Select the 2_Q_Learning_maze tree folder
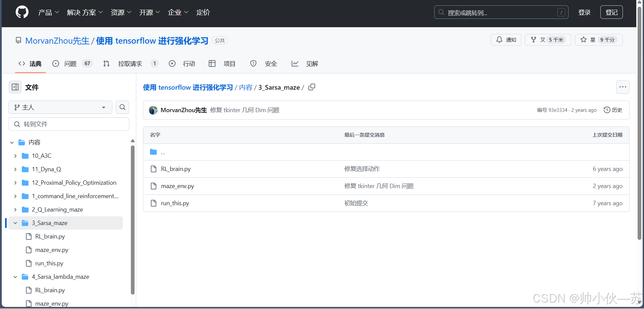Screen dimensions: 644x309 click(x=57, y=210)
